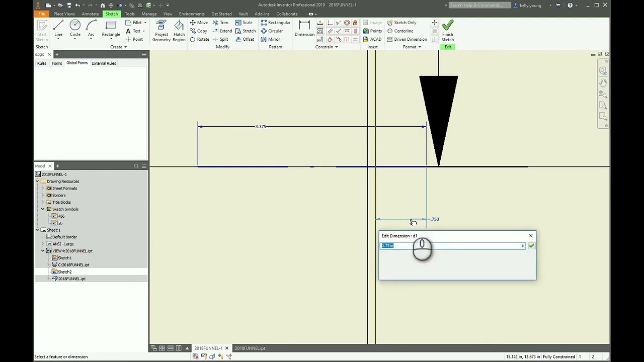The width and height of the screenshot is (644, 362).
Task: Open the Rules tab in iLogic panel
Action: pyautogui.click(x=42, y=63)
